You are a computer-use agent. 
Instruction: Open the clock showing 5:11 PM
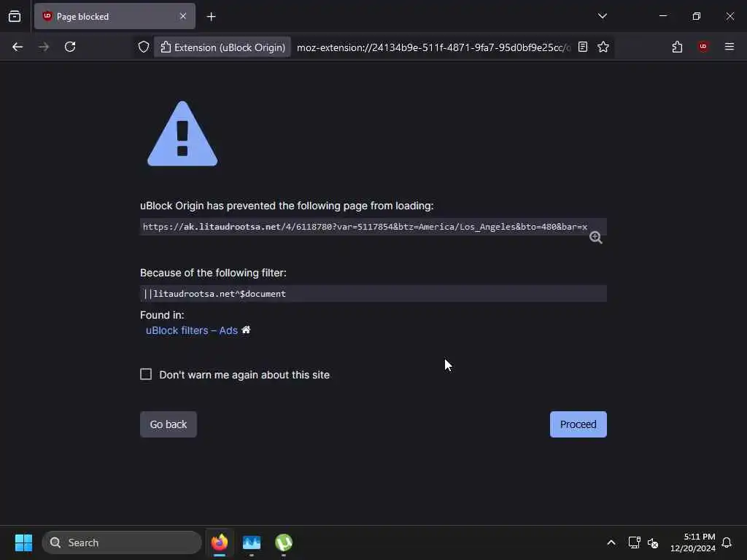[693, 542]
